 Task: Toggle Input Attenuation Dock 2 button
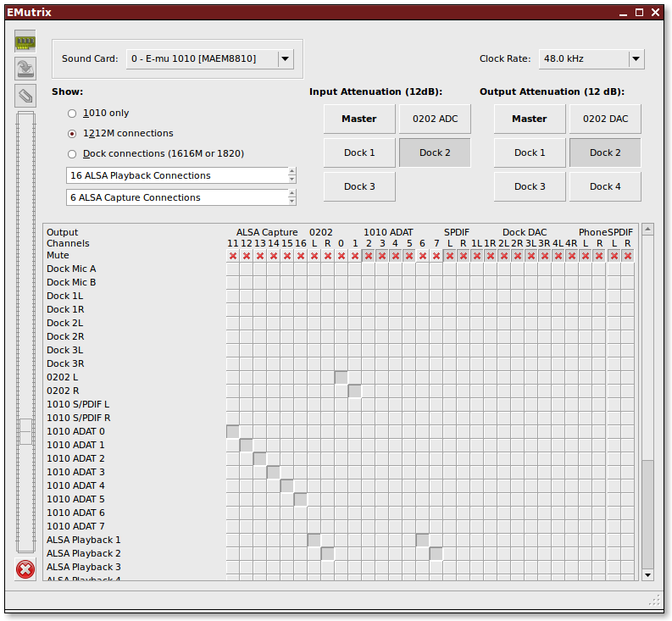click(x=435, y=152)
